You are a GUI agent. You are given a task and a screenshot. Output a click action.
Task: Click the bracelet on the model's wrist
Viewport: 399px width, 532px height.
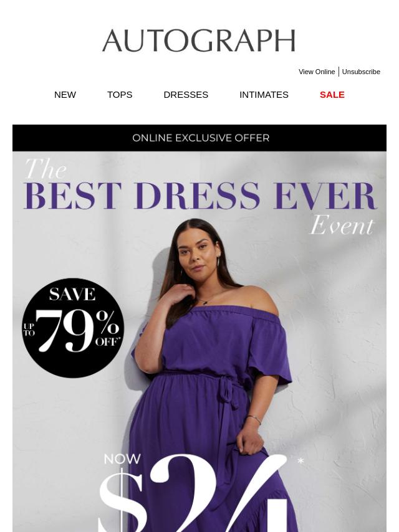pyautogui.click(x=254, y=419)
